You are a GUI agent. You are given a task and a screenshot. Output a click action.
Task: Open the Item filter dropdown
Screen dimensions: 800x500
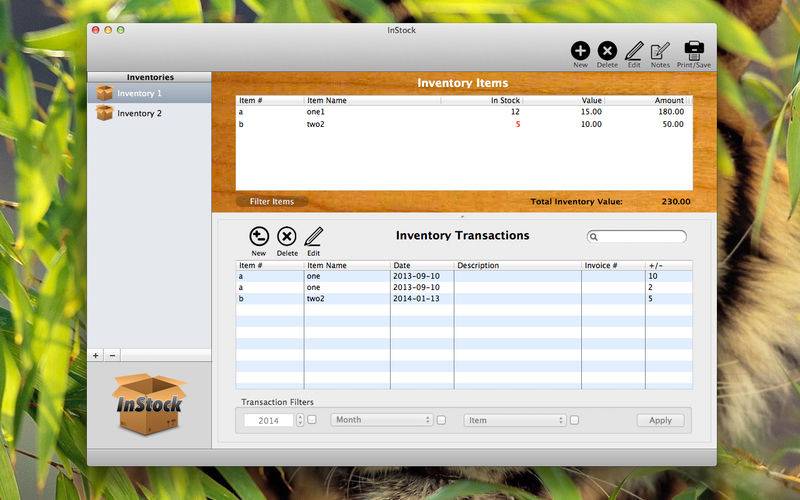point(515,420)
